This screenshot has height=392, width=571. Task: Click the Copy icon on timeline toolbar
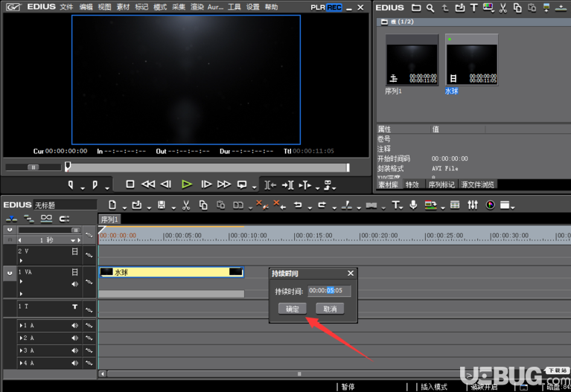tap(203, 205)
